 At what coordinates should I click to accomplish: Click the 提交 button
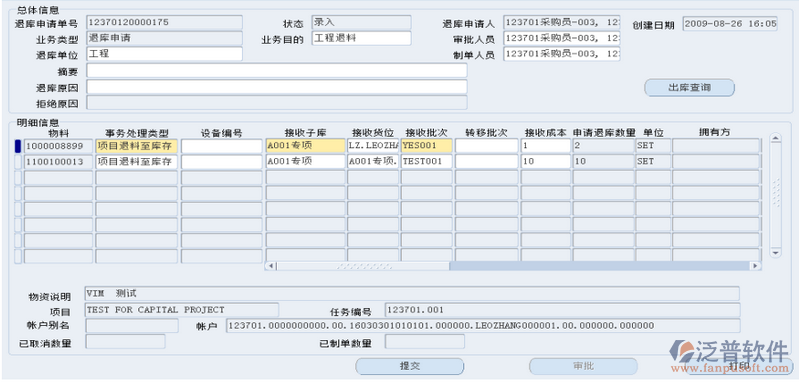click(409, 366)
